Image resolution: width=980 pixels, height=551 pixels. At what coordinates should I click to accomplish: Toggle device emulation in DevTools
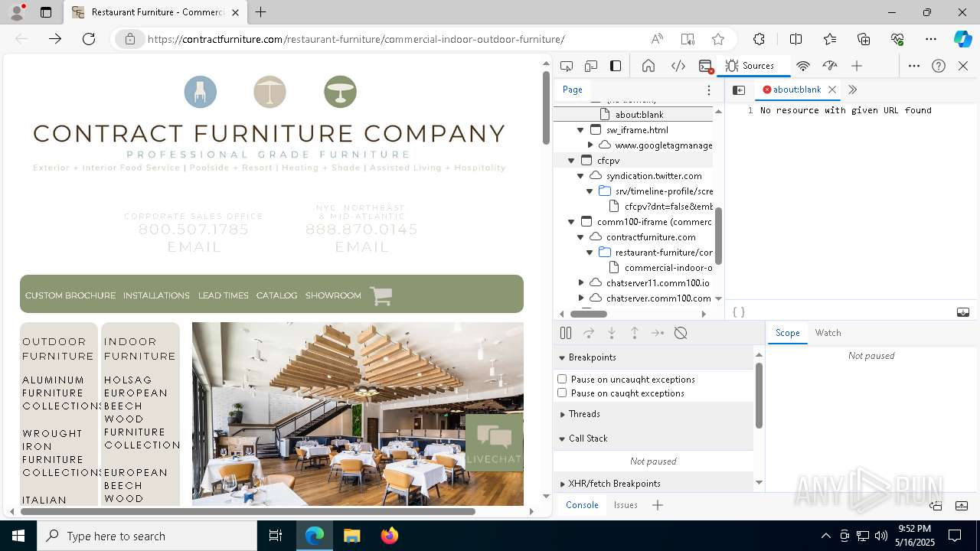coord(591,66)
